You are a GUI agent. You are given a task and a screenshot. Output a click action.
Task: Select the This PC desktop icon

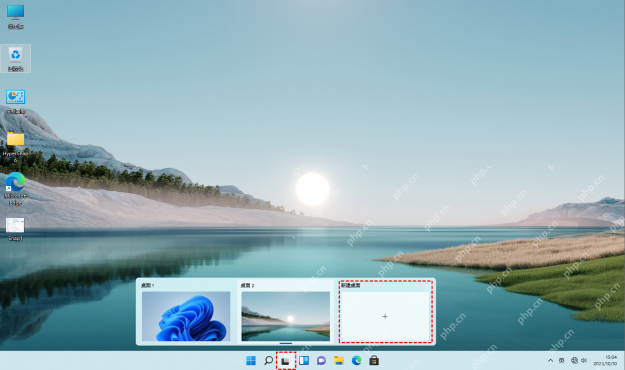pyautogui.click(x=16, y=17)
